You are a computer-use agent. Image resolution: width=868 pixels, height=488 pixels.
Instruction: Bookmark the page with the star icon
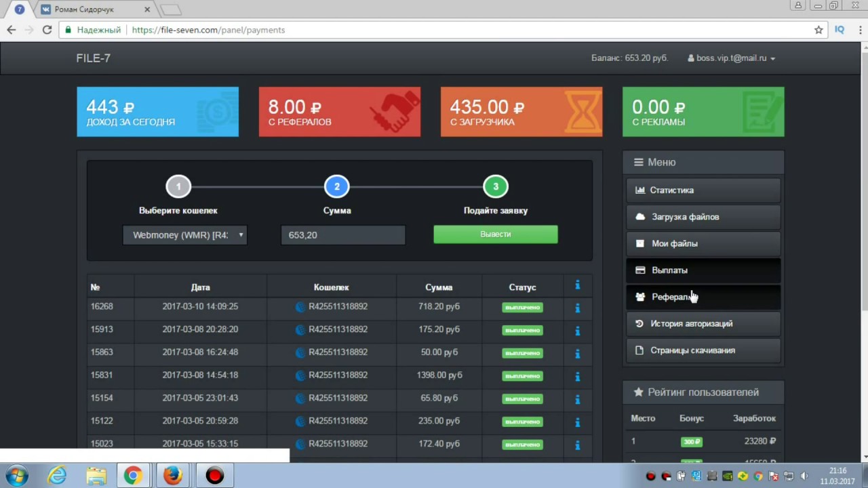(x=818, y=30)
